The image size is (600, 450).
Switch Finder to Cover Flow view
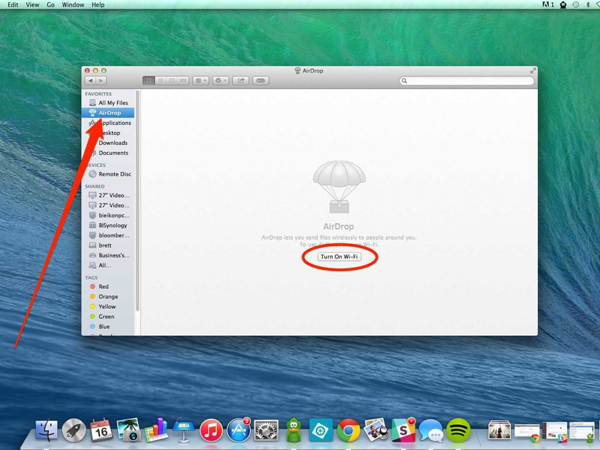tap(183, 81)
